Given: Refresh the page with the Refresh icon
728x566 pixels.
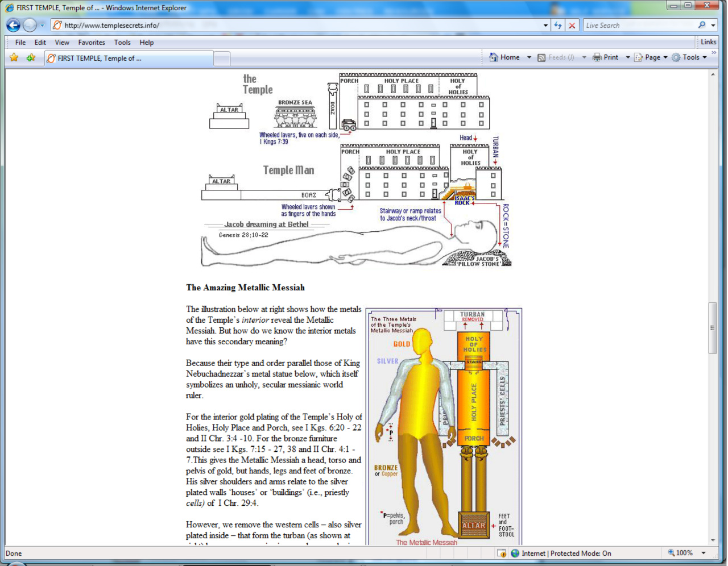Looking at the screenshot, I should (x=558, y=25).
